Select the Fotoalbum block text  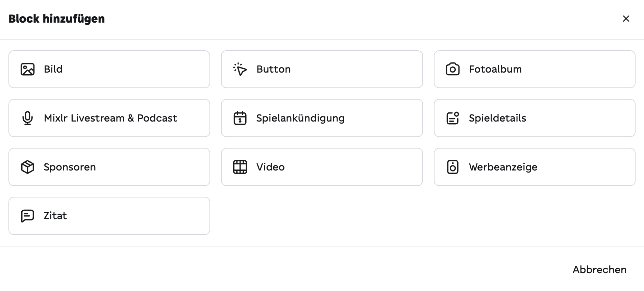tap(495, 69)
